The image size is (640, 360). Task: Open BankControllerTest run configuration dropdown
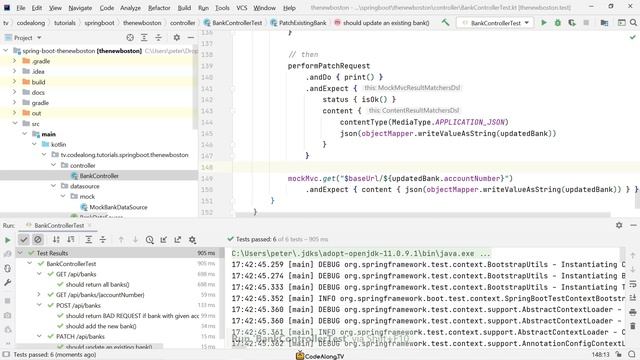[x=495, y=23]
